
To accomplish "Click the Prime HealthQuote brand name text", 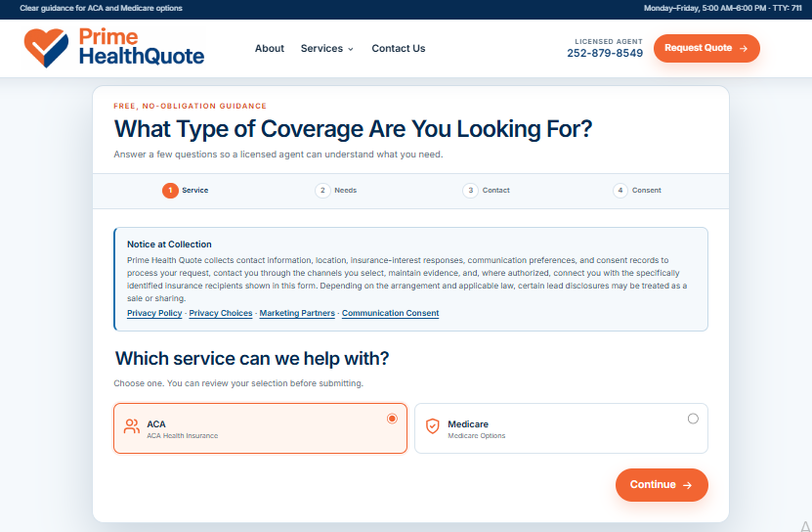I will (x=142, y=47).
